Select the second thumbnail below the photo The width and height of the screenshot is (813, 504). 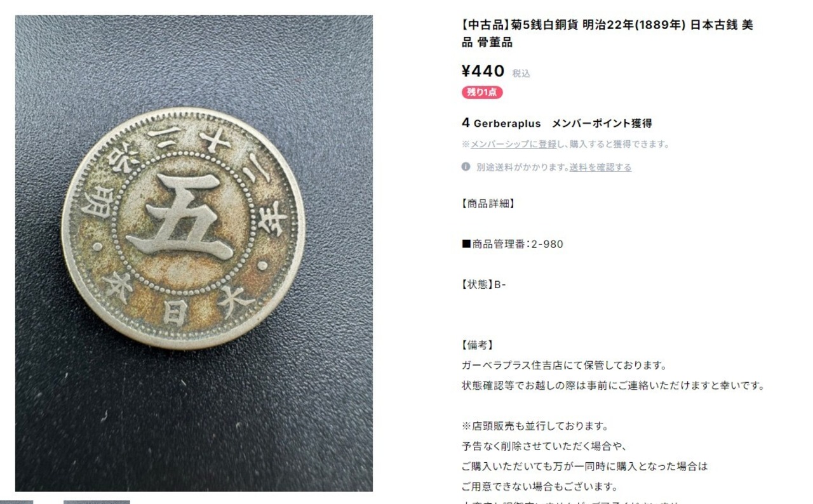(97, 501)
